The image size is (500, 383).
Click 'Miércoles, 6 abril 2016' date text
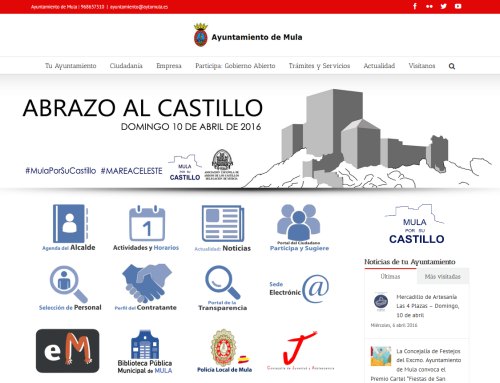(x=394, y=325)
